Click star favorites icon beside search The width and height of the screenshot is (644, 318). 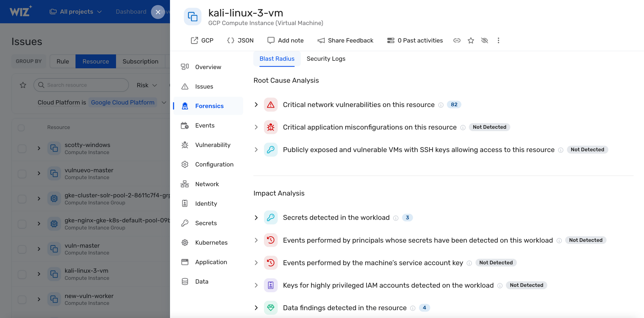[23, 85]
